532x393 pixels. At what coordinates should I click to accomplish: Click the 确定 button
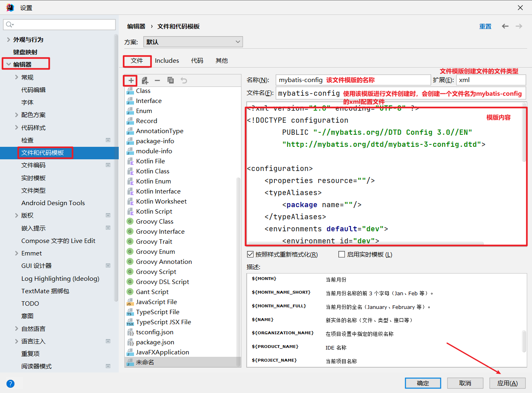coord(423,383)
